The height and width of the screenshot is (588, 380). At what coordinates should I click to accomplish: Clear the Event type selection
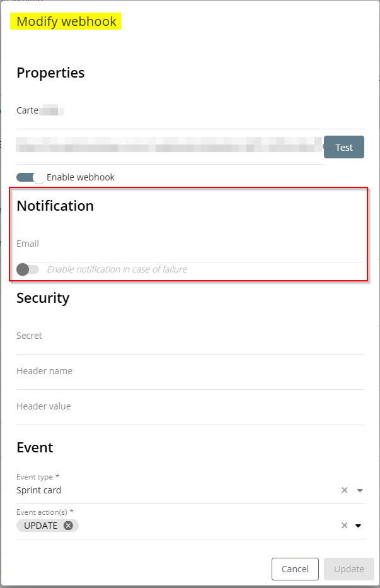344,490
